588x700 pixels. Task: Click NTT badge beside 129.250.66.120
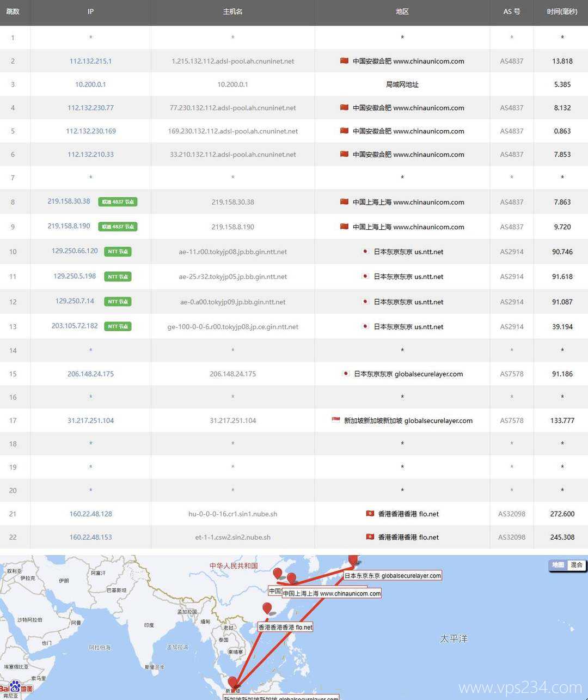pos(118,252)
